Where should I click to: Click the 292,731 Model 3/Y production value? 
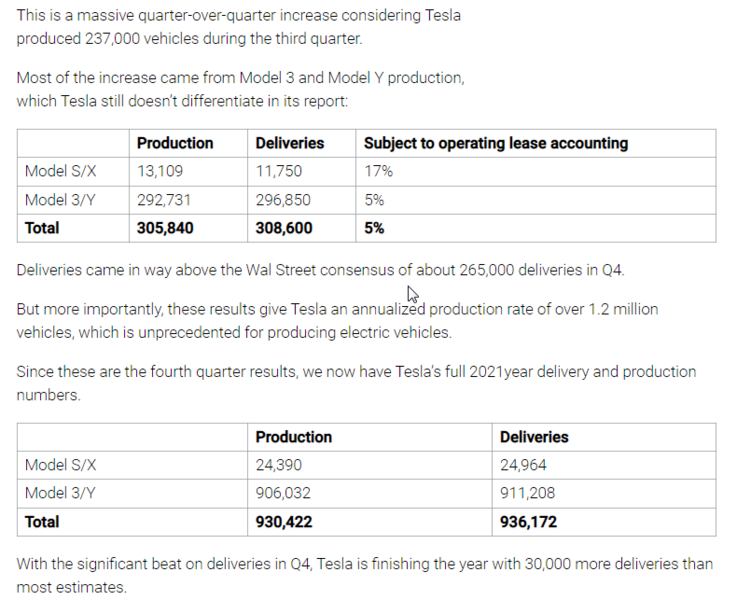coord(164,200)
